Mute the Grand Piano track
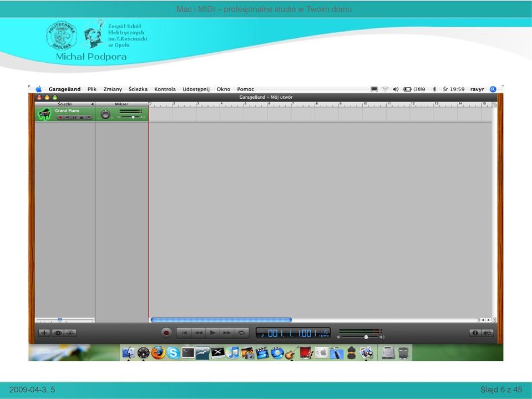 (67, 118)
